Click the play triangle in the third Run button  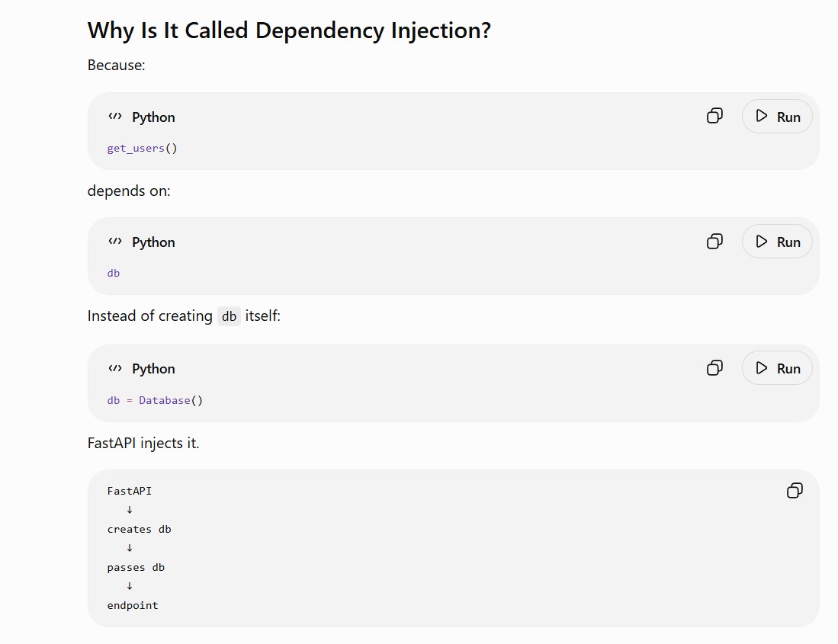coord(762,368)
